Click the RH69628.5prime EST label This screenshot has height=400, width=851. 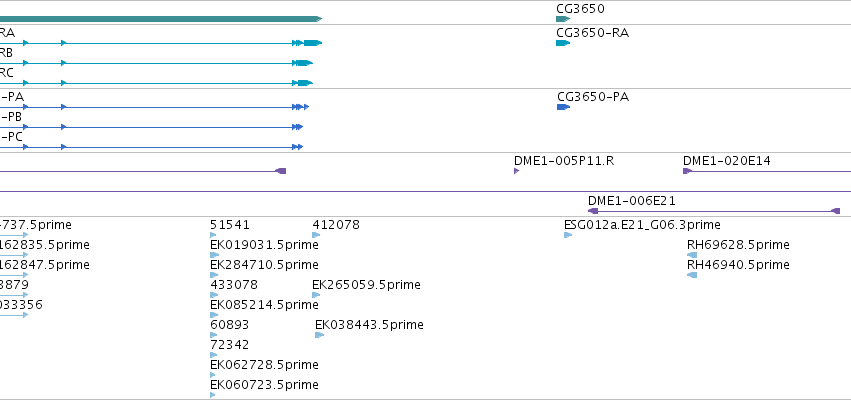pos(738,245)
